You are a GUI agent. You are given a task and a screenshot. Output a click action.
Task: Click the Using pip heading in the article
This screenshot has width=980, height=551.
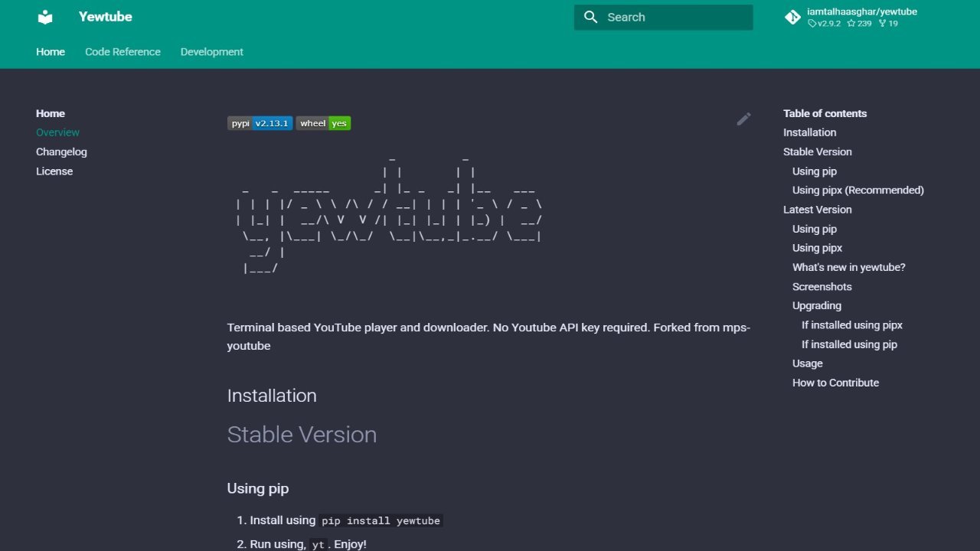258,488
